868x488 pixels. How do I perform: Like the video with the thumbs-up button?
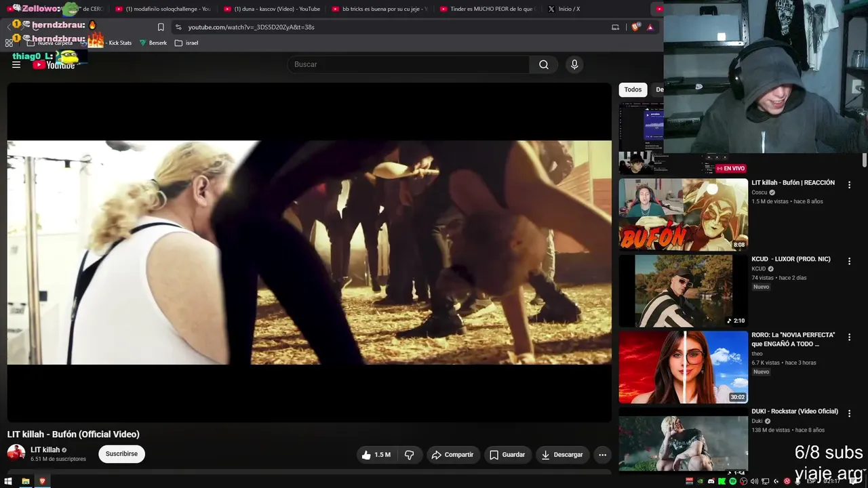[376, 455]
